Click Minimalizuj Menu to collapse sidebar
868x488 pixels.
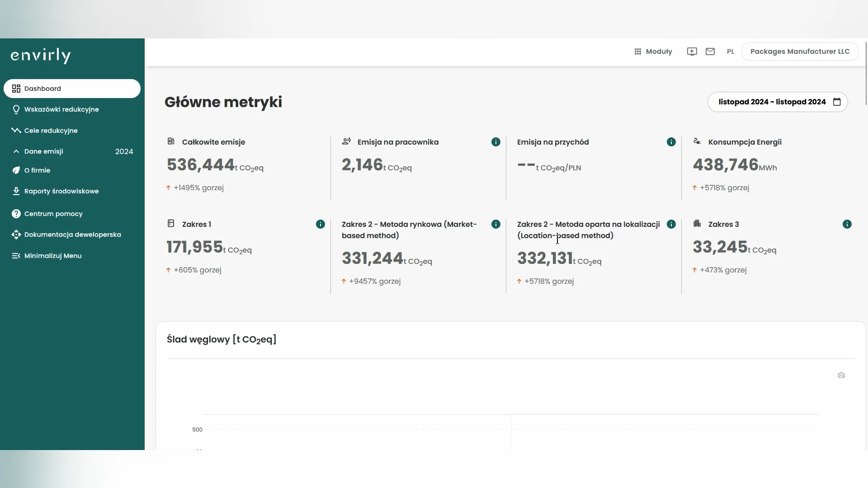click(52, 256)
